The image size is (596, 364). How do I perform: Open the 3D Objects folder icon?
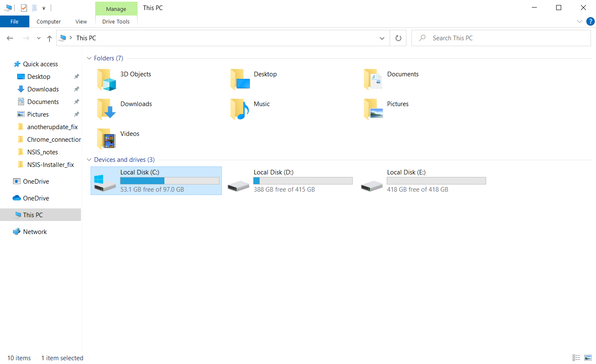coord(107,80)
